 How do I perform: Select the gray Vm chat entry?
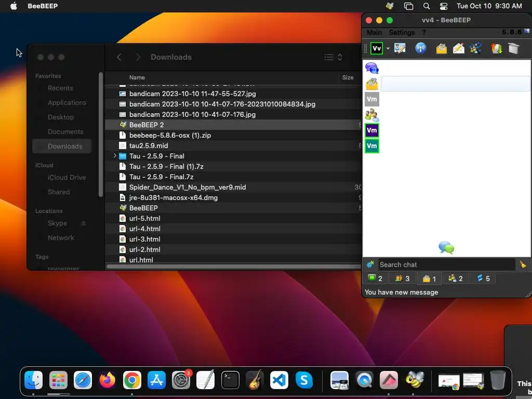(372, 99)
